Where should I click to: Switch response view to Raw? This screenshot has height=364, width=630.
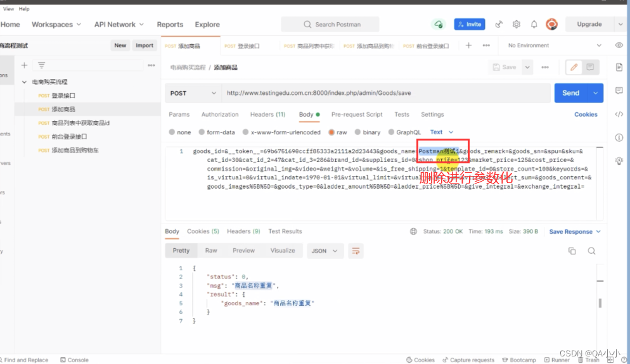click(211, 251)
